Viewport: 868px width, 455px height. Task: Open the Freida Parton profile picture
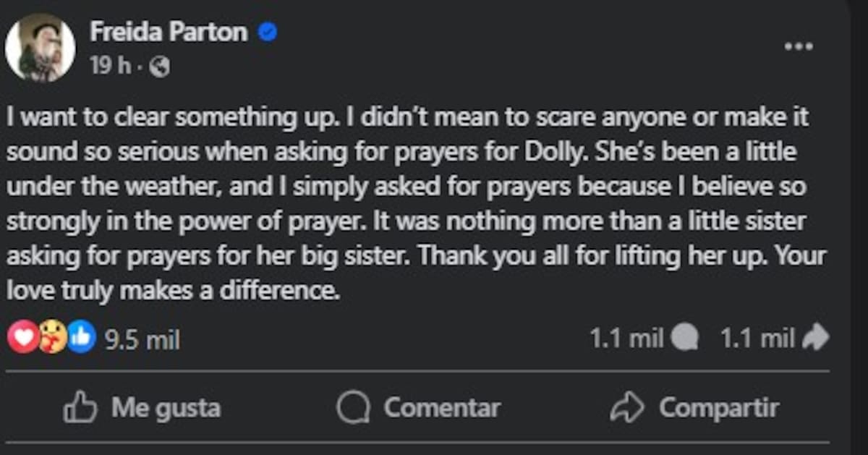tap(40, 47)
